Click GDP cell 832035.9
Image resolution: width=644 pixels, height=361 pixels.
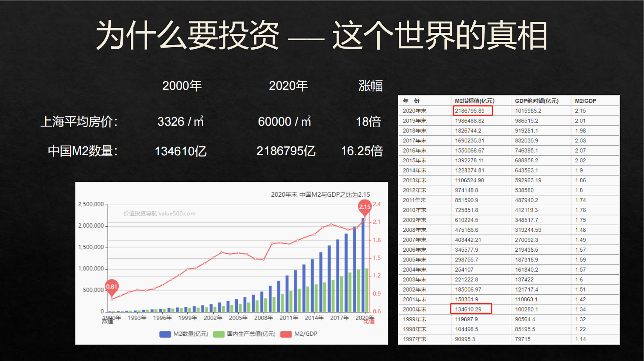(526, 140)
